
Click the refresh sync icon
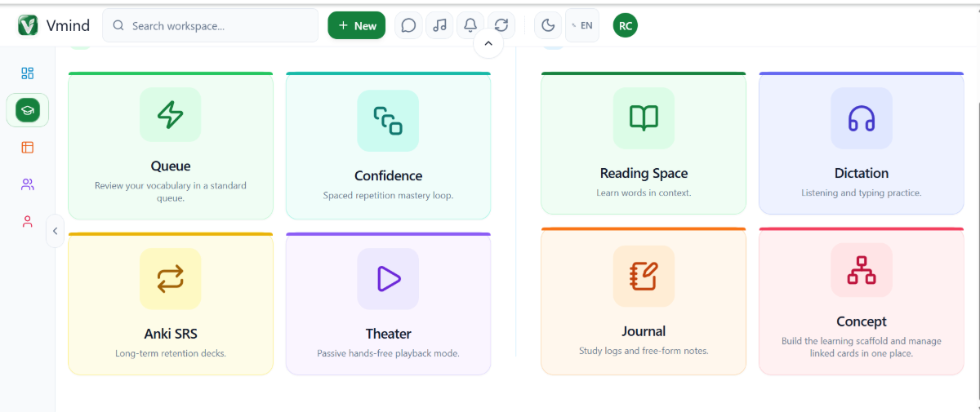(501, 25)
